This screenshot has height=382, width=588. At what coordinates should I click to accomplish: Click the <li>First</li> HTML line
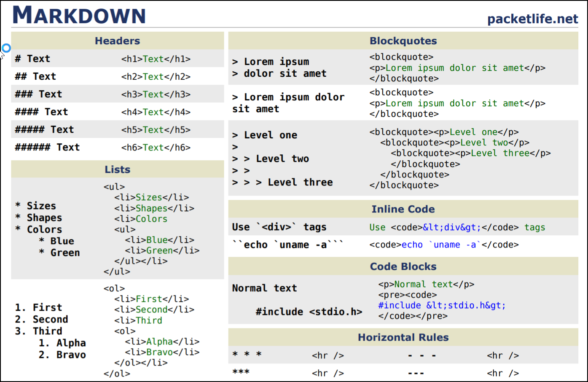tap(151, 299)
